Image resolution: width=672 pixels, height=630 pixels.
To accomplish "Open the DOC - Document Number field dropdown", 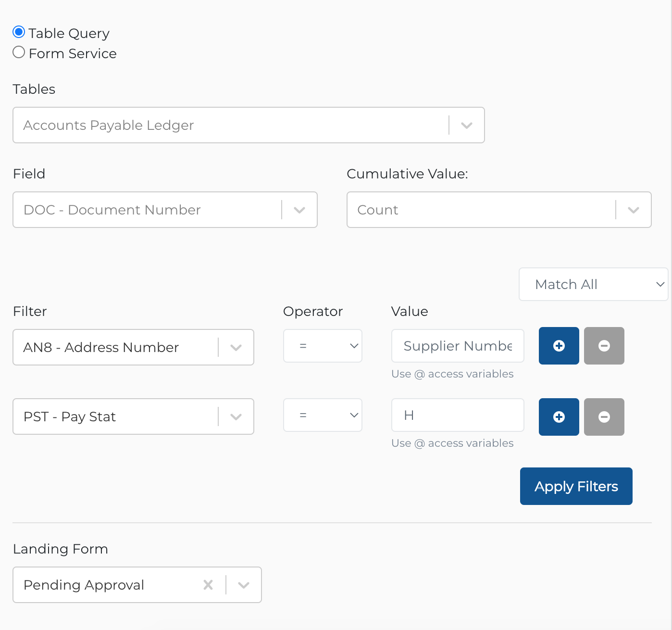I will tap(165, 210).
